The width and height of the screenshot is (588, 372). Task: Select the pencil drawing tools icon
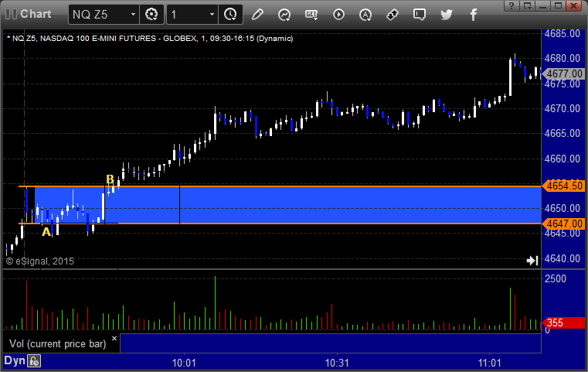258,14
